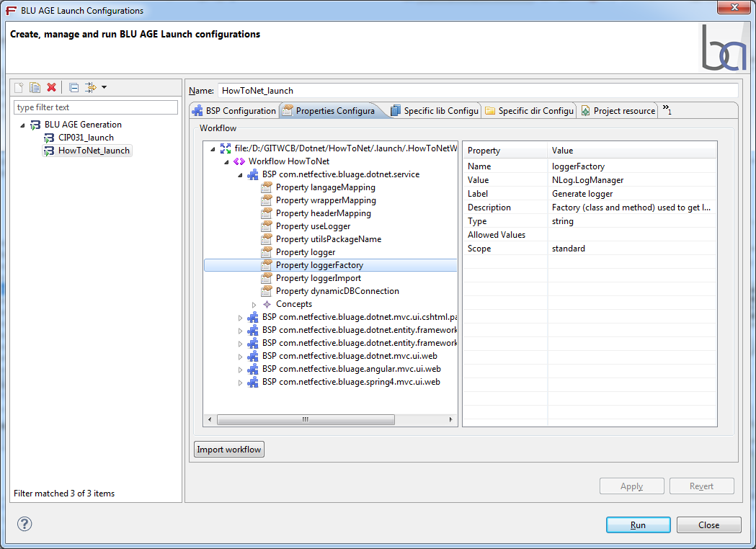Click the BSP angular.mvc.ui.web puzzle icon

click(253, 369)
